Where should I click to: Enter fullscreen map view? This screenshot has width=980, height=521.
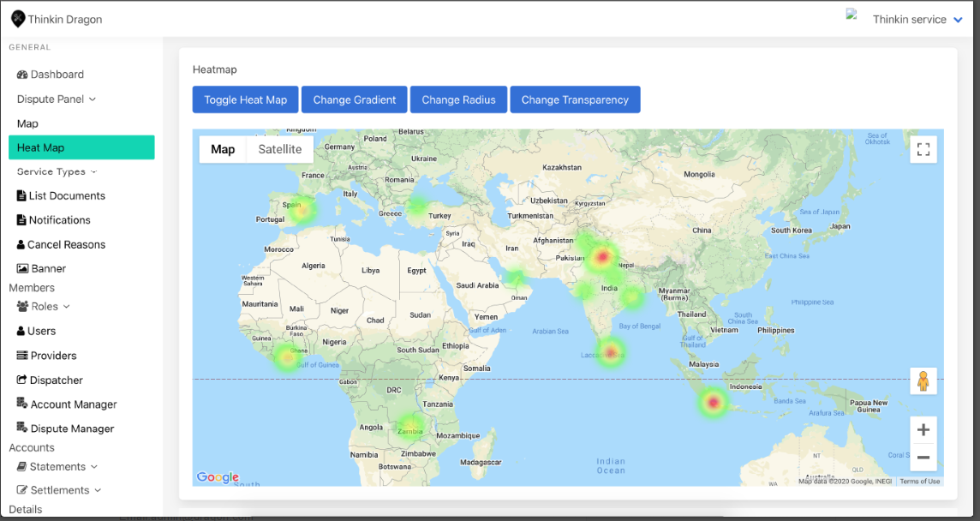click(923, 150)
